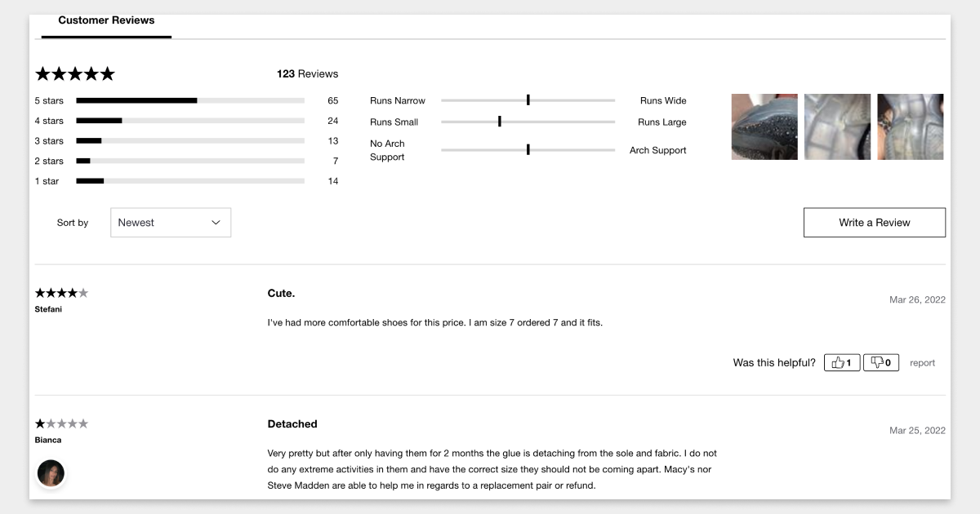Click the 'Sort by' label
Screen dimensions: 980x514
(x=73, y=223)
